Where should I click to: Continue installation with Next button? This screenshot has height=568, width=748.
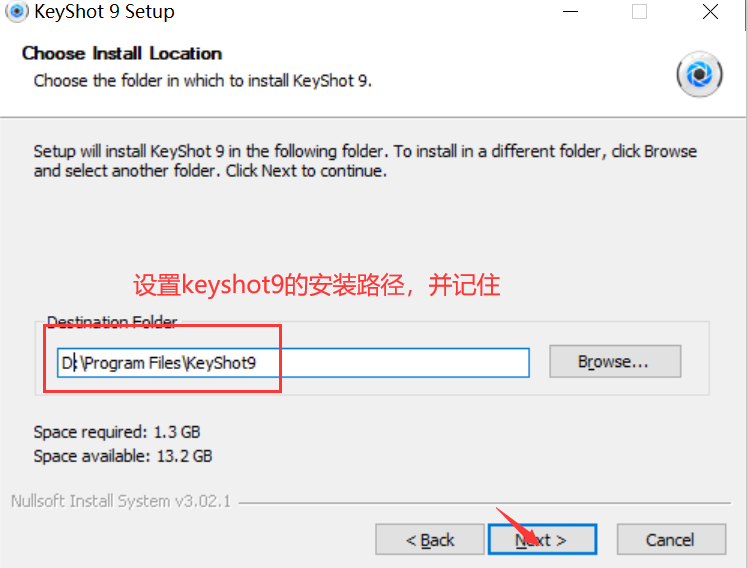coord(542,539)
